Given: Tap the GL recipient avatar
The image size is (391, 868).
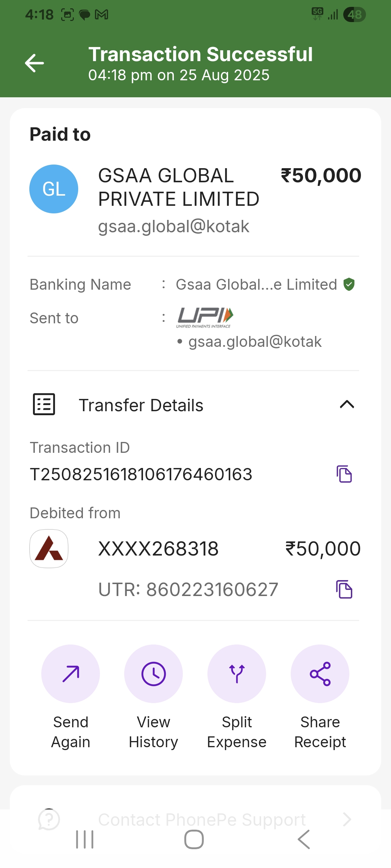Looking at the screenshot, I should [x=54, y=189].
